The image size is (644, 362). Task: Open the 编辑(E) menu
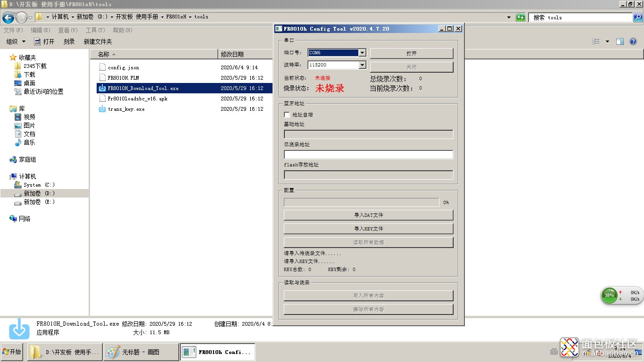click(41, 30)
